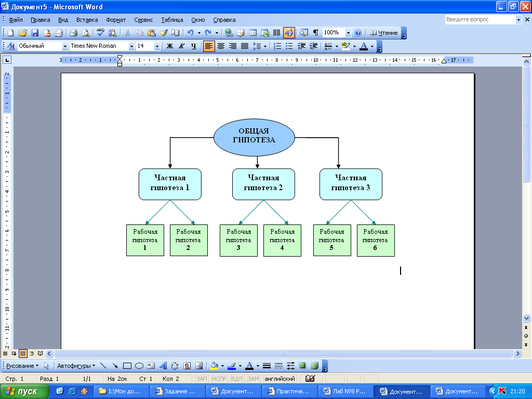Select the Rectangle drawing tool
The width and height of the screenshot is (532, 399).
point(127,366)
